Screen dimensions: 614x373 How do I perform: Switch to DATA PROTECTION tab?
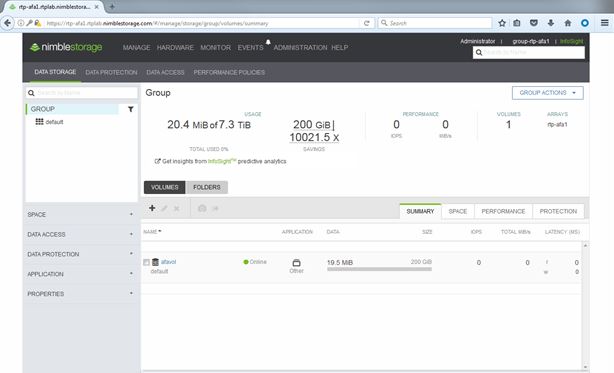111,72
